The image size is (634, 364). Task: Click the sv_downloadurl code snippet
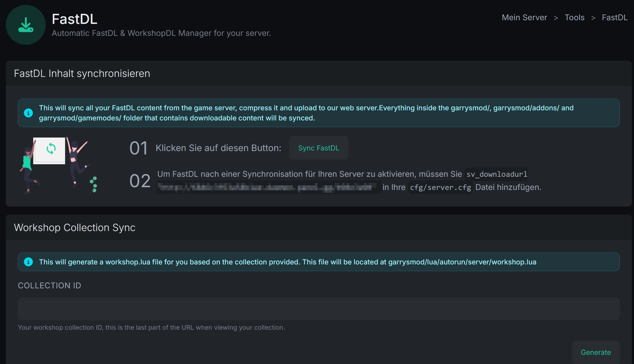(497, 174)
